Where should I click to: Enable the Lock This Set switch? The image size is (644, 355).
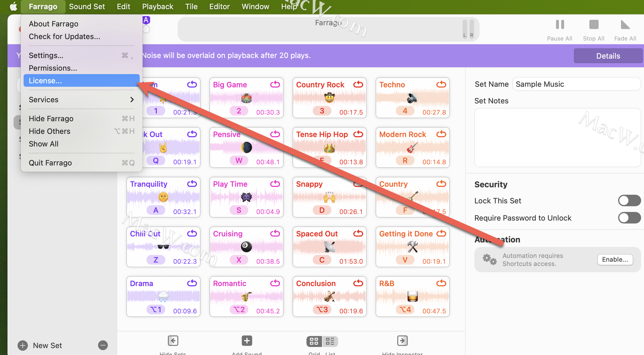point(629,201)
